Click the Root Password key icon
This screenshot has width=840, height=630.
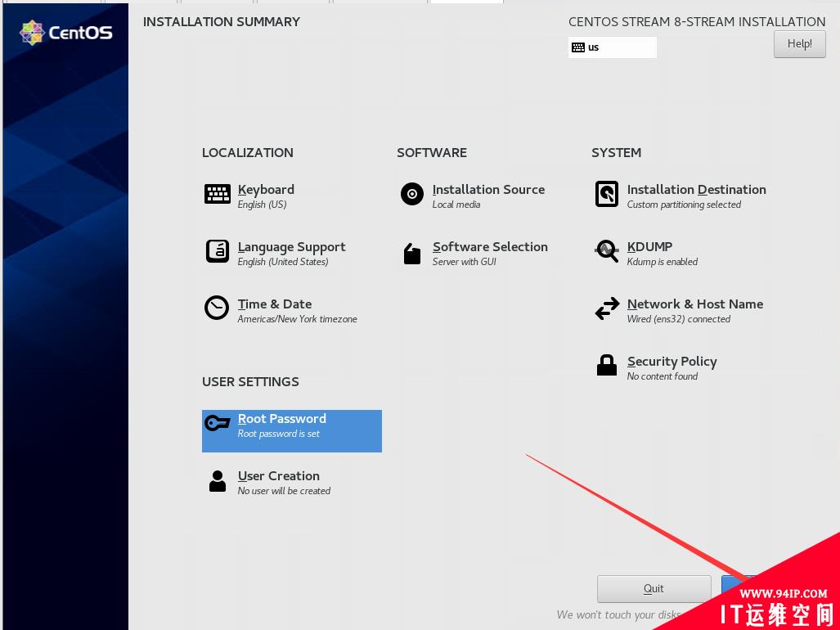point(217,423)
